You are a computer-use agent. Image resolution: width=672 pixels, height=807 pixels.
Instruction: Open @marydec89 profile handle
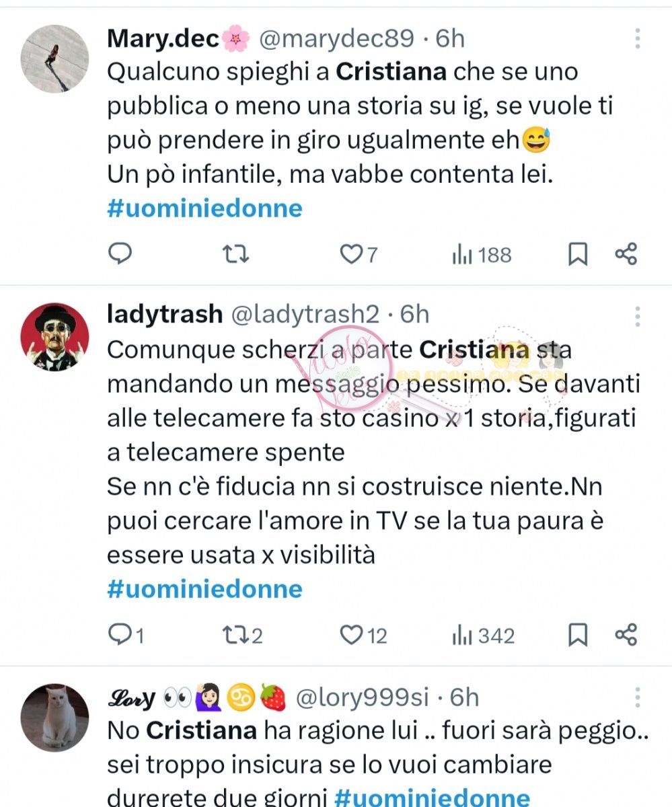point(336,39)
